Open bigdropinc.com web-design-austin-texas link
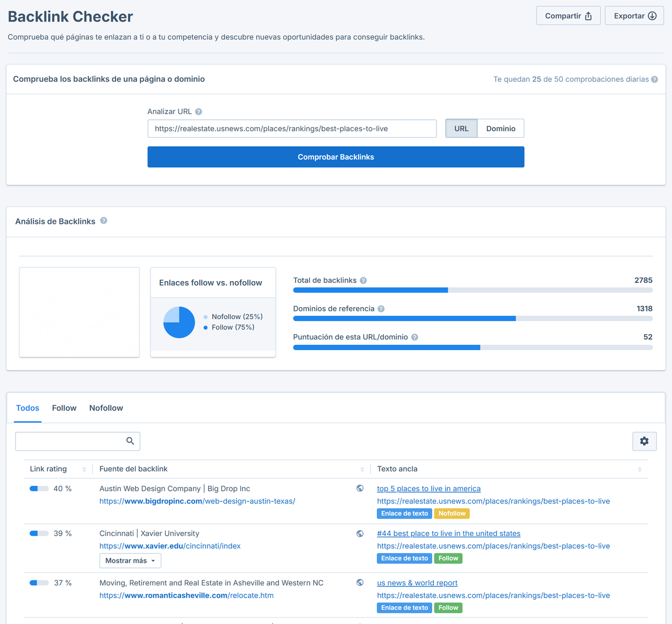672x624 pixels. click(197, 501)
